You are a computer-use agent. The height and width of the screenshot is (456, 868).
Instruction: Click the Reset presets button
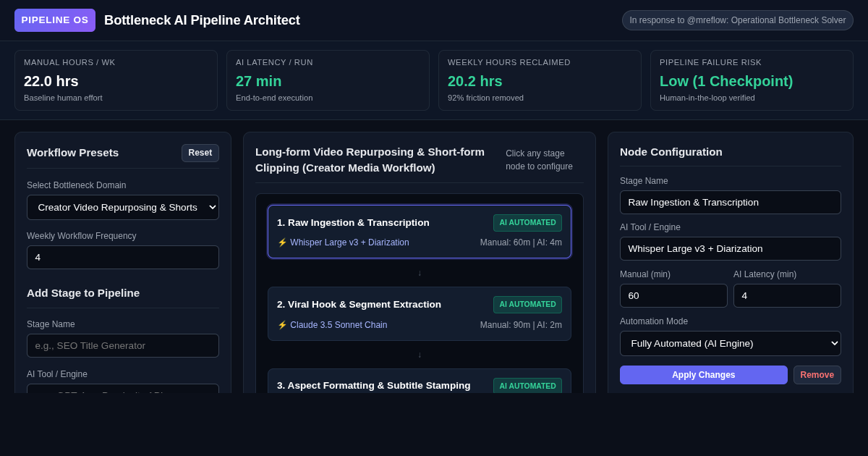pos(200,153)
